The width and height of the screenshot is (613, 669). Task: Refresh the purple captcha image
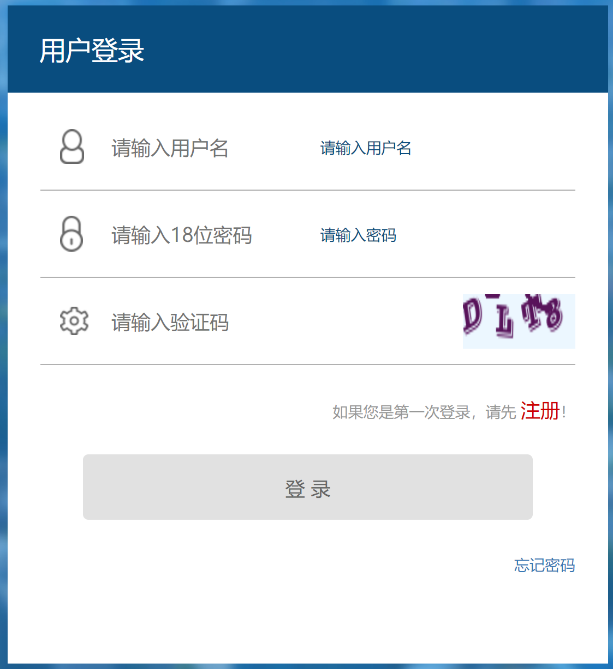[x=519, y=321]
